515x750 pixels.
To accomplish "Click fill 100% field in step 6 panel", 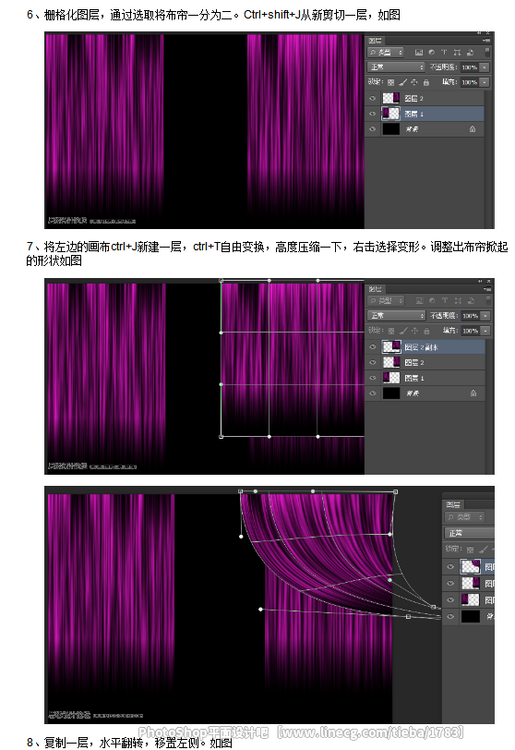I will [x=469, y=82].
